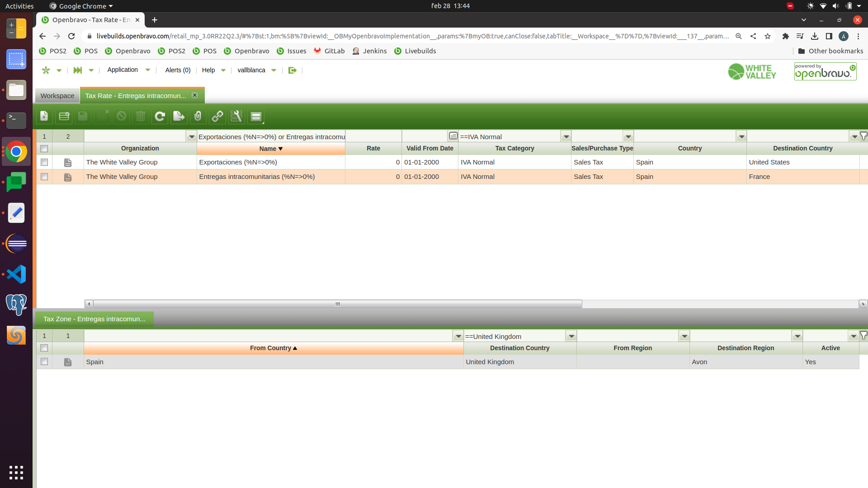
Task: Click the horizontal scrollbar of Tax Rate grid
Action: pyautogui.click(x=337, y=304)
